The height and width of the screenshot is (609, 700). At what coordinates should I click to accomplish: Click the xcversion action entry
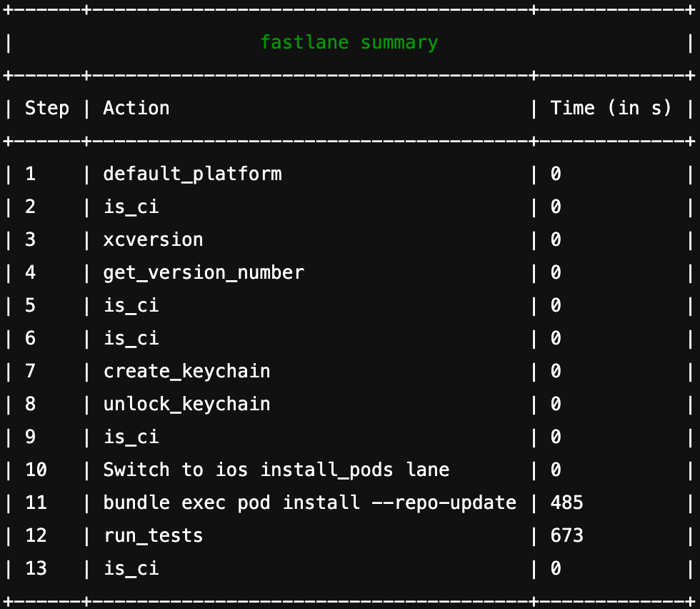(x=153, y=240)
